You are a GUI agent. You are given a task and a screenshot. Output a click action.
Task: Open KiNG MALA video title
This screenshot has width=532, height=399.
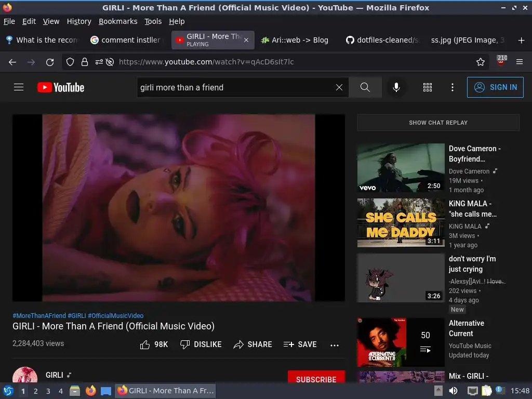pos(473,209)
